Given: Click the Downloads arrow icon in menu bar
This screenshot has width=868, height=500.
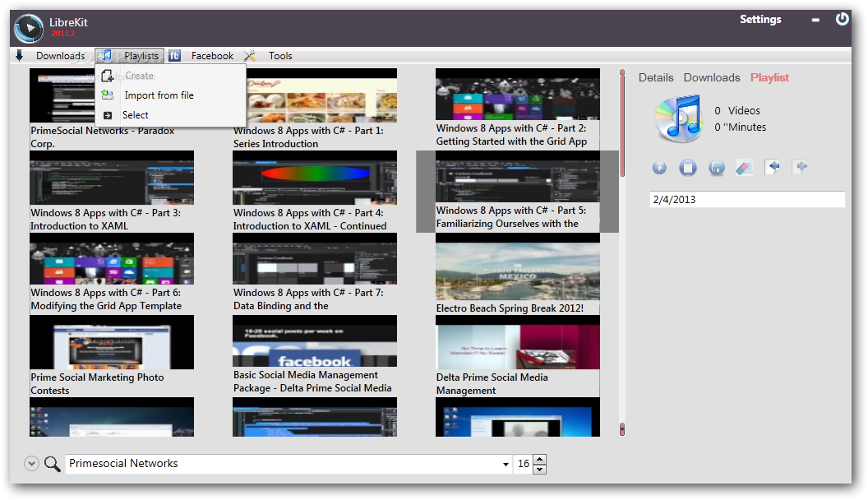Looking at the screenshot, I should 20,55.
